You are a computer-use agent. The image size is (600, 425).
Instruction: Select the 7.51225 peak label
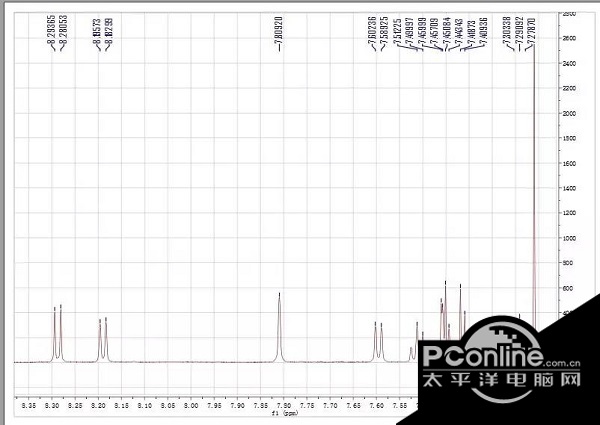pyautogui.click(x=398, y=32)
